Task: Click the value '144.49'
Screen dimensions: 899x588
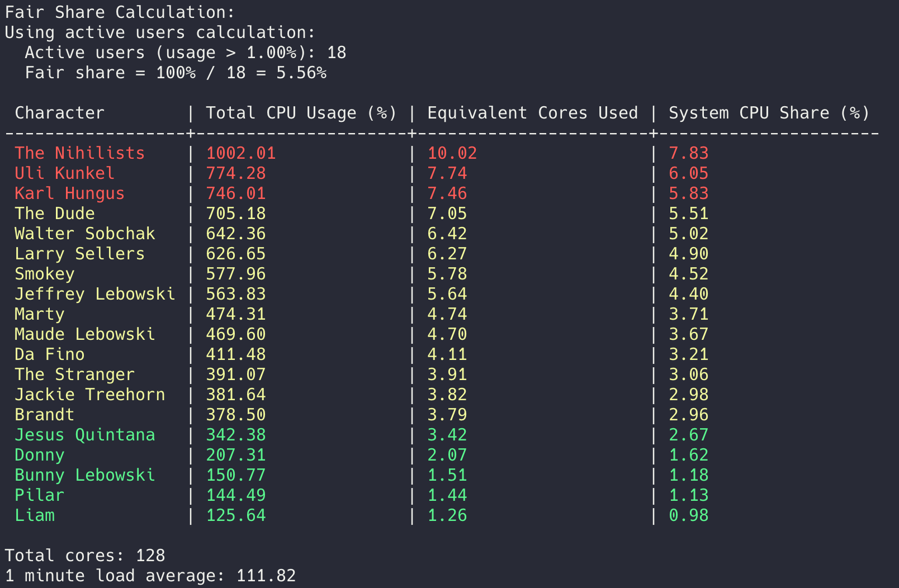Action: pos(236,495)
